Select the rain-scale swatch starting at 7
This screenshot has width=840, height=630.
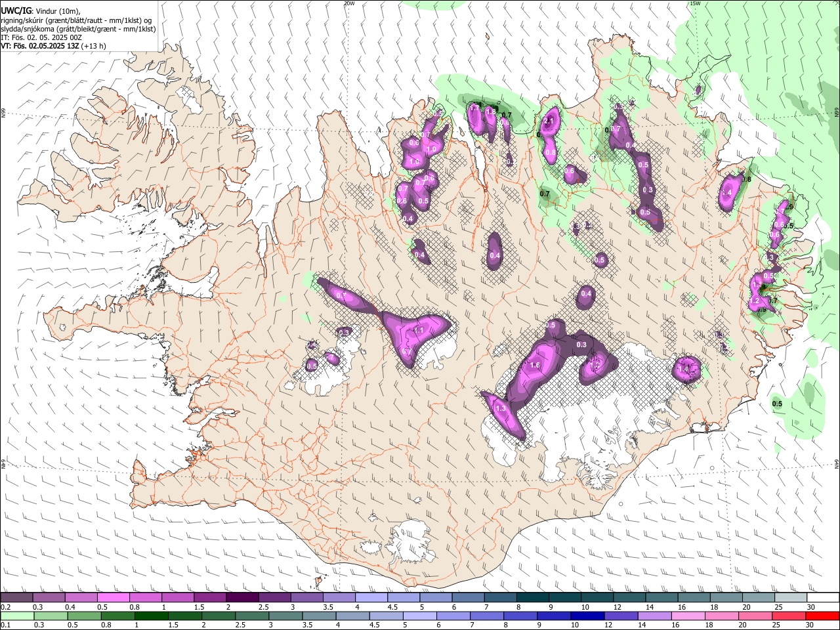pos(487,616)
